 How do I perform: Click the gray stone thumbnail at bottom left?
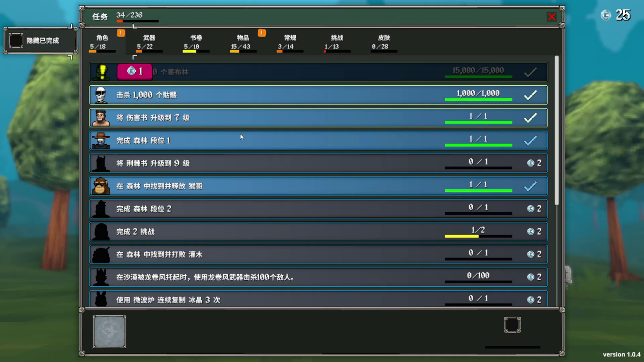click(109, 332)
